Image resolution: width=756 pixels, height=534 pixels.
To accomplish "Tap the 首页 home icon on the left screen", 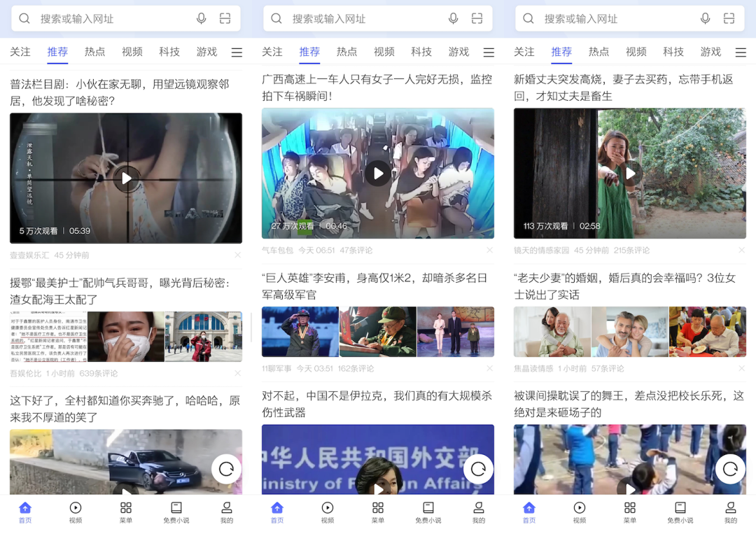I will click(x=25, y=507).
